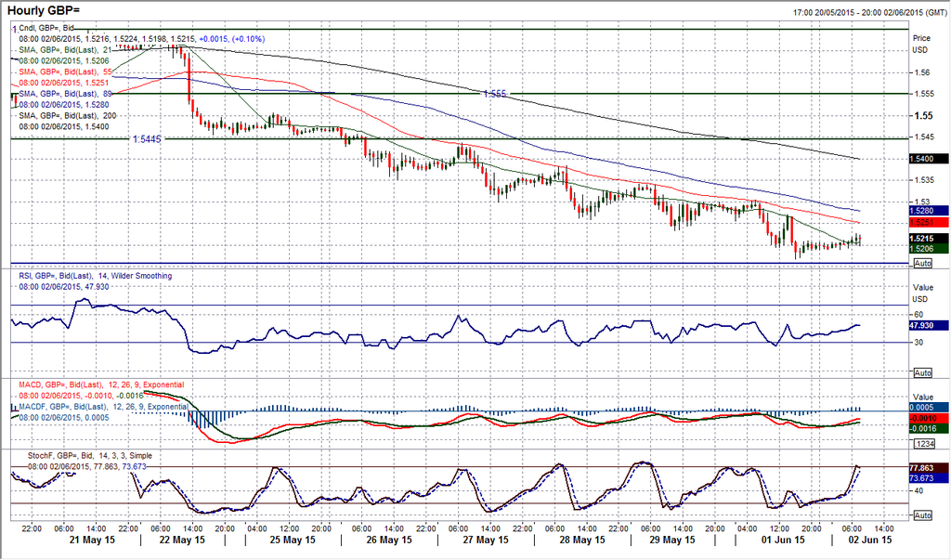Click the RSI Wilder Smoothing legend label
Screen dimensions: 951x560
[x=96, y=276]
